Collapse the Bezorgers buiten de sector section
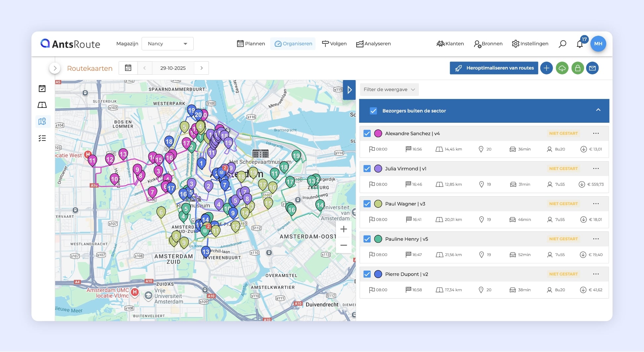The image size is (644, 352). click(598, 111)
